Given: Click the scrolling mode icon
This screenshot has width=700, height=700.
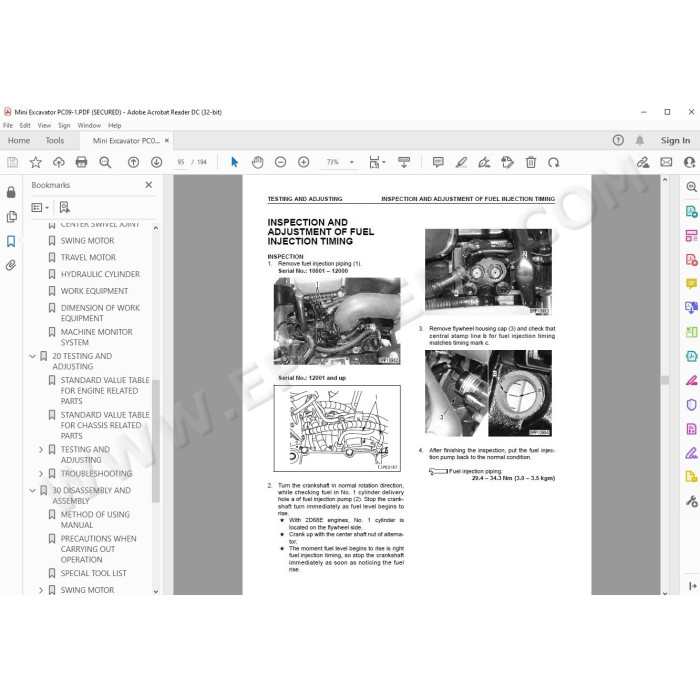Looking at the screenshot, I should pos(404,162).
